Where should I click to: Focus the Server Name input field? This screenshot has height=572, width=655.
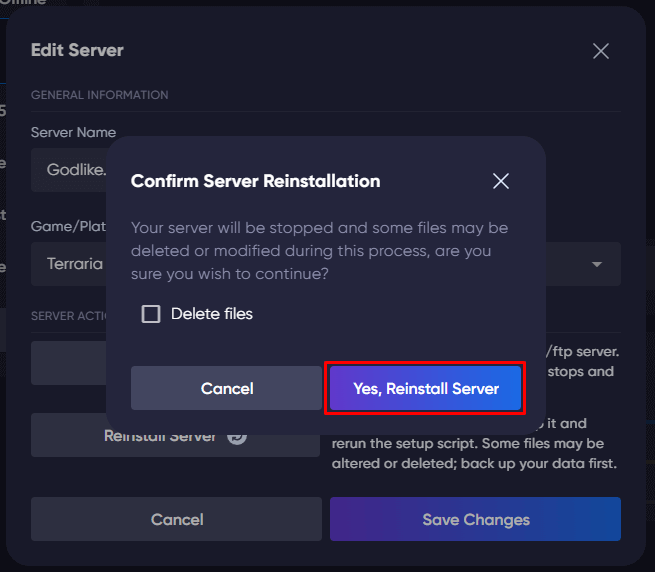(x=70, y=170)
